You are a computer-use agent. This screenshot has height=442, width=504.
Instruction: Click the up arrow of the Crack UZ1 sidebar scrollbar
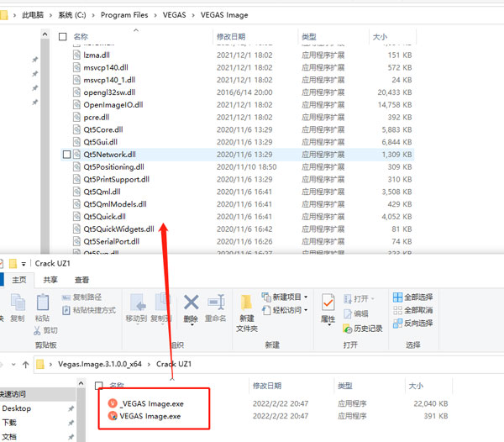click(x=81, y=383)
